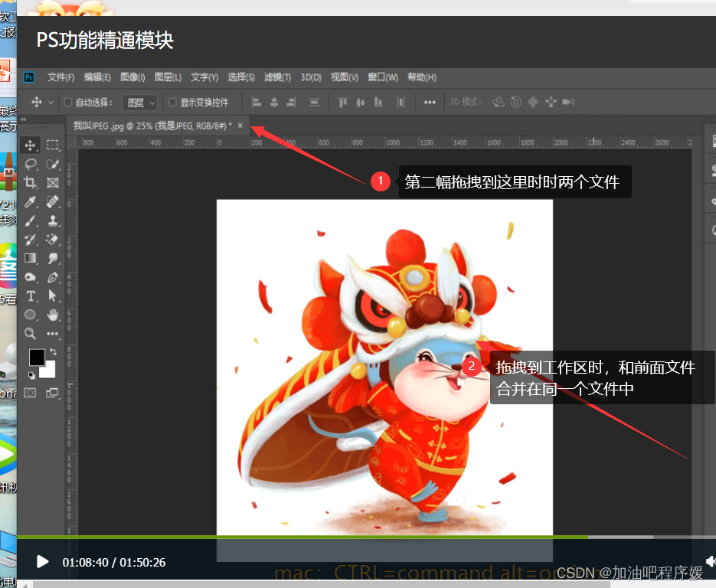The height and width of the screenshot is (588, 716).
Task: Select the Dodge tool
Action: click(30, 277)
